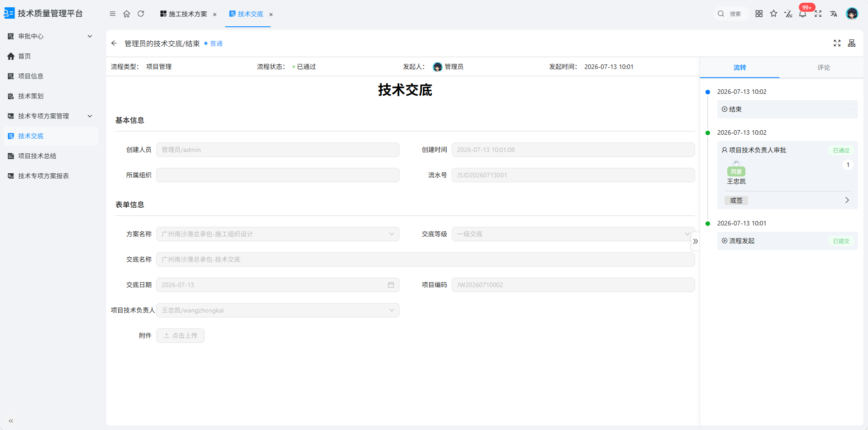
Task: Open 技术策划 in sidebar
Action: (x=50, y=96)
